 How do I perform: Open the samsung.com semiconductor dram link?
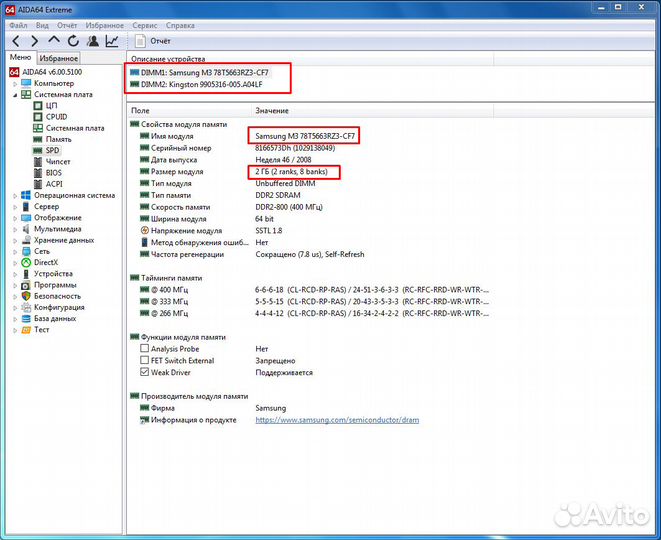(337, 420)
